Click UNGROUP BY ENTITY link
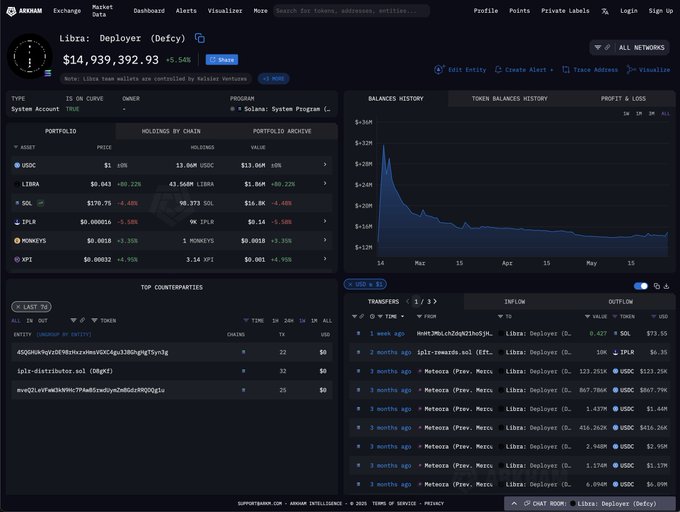This screenshot has height=512, width=680. [x=63, y=335]
